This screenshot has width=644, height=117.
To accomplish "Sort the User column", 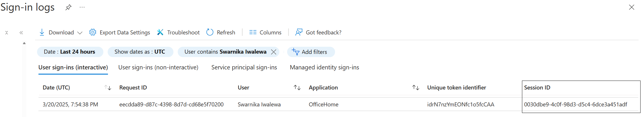I will (x=297, y=88).
